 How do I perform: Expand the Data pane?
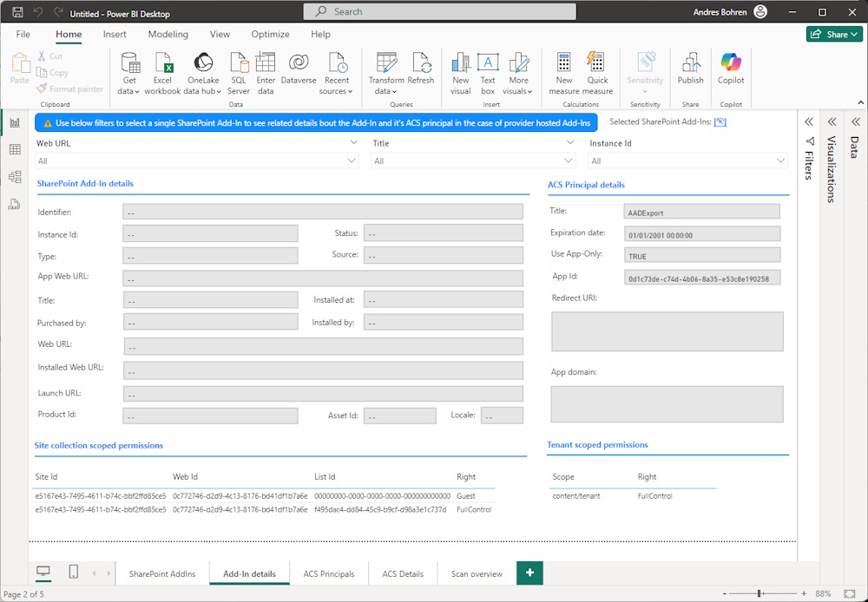[855, 121]
